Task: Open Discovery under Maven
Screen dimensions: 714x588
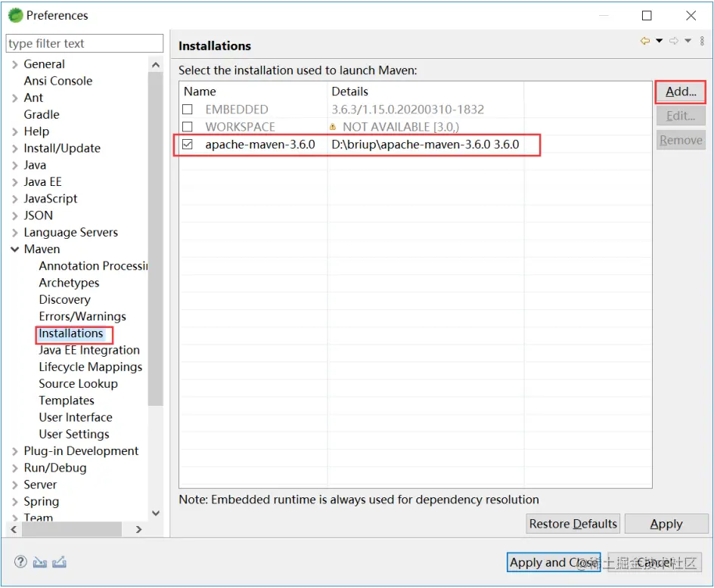Action: [x=64, y=300]
